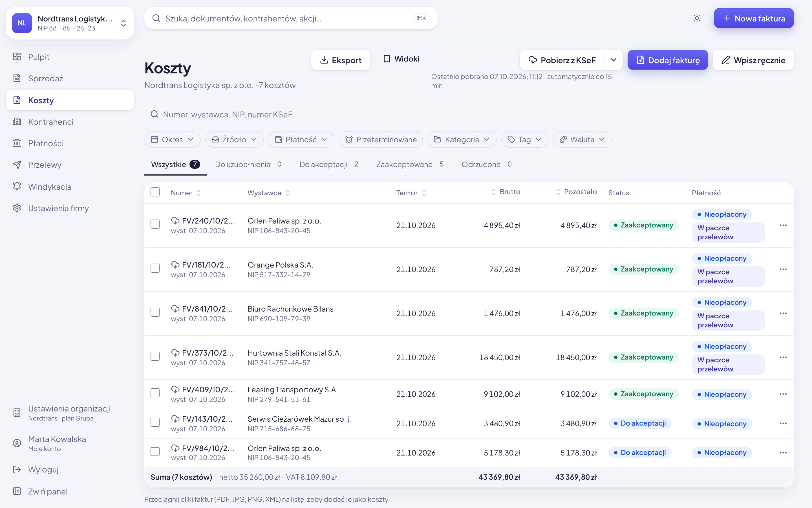Focus the global document search field
The image size is (812, 508).
(291, 18)
